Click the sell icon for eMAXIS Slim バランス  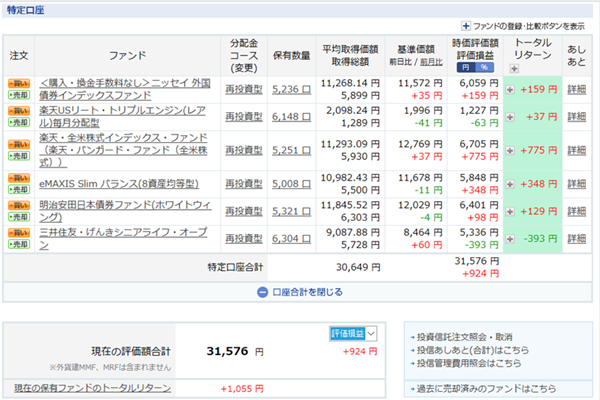click(18, 189)
